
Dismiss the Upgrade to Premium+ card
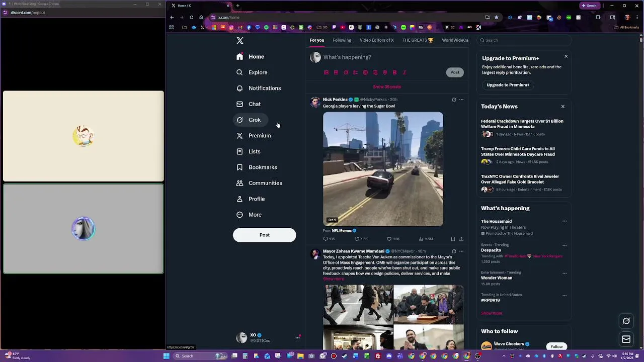[x=566, y=56]
